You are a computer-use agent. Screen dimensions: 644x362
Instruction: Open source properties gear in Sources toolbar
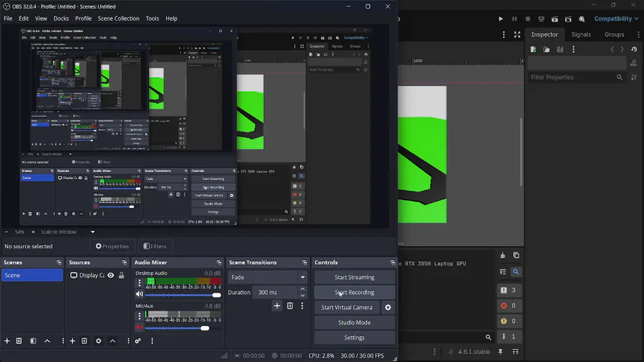99,341
